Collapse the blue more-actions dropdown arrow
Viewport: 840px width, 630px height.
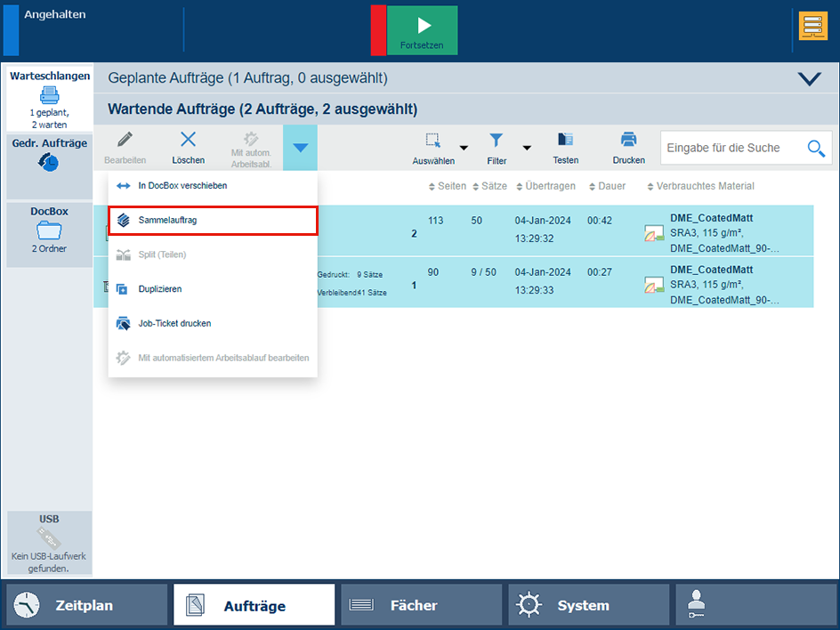(x=300, y=148)
